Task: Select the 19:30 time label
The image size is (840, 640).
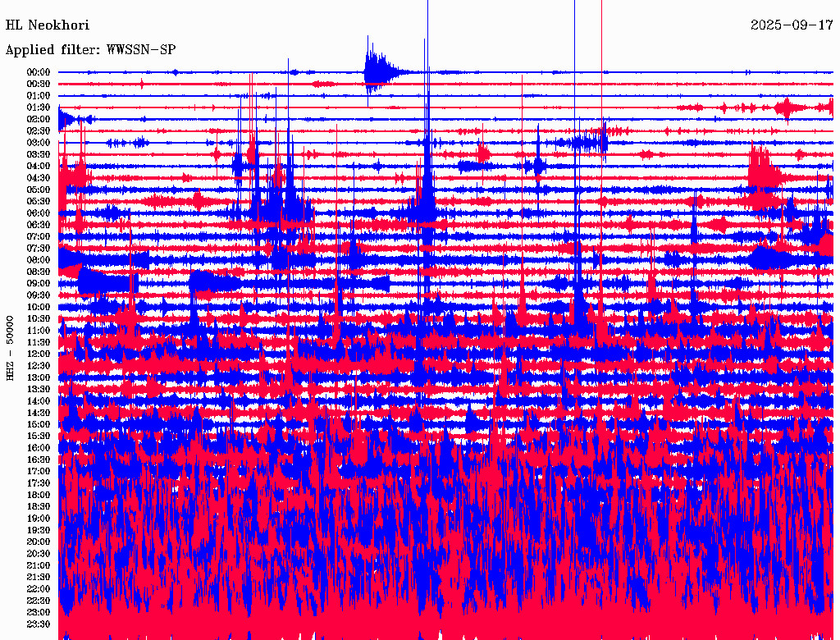Action: coord(39,531)
